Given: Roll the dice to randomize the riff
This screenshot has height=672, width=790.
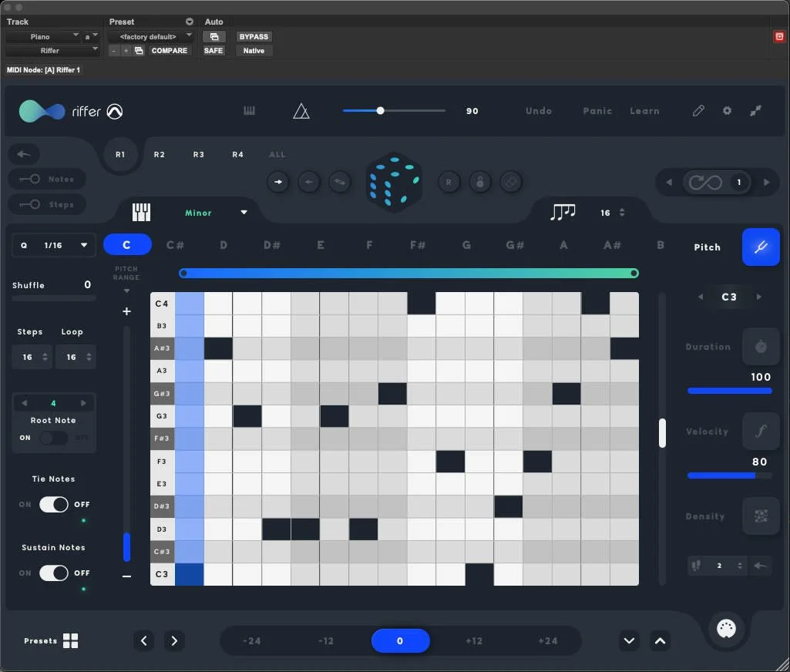Looking at the screenshot, I should point(394,182).
